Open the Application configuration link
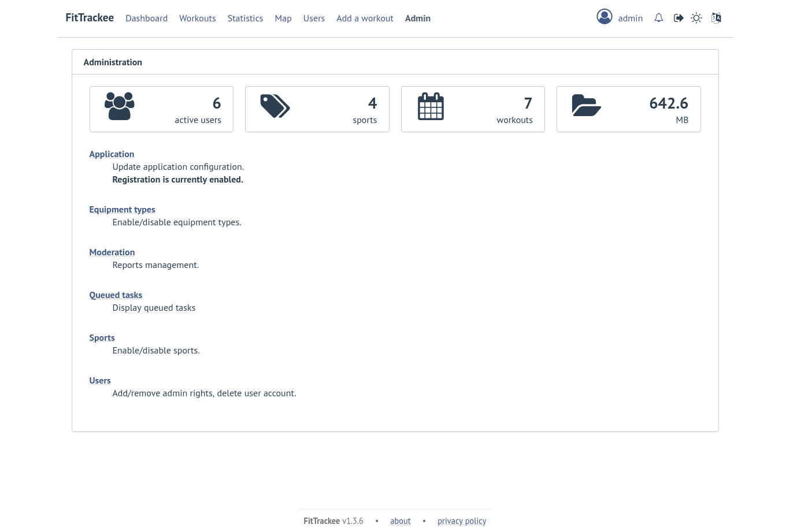The height and width of the screenshot is (532, 790). click(x=112, y=154)
